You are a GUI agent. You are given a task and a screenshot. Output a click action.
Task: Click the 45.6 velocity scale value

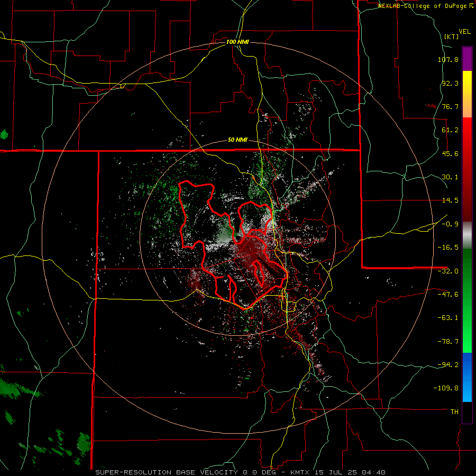point(450,153)
